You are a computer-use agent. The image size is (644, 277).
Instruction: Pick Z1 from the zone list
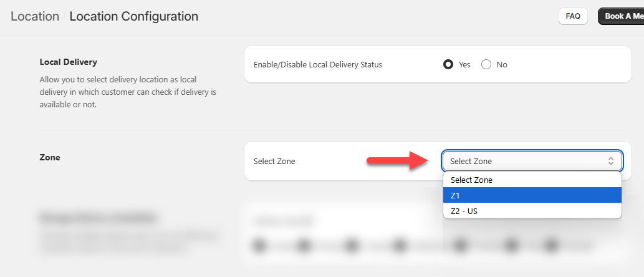tap(532, 196)
